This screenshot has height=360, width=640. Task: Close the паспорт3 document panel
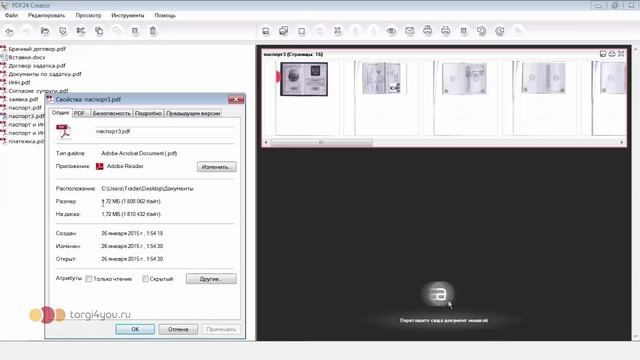point(621,54)
